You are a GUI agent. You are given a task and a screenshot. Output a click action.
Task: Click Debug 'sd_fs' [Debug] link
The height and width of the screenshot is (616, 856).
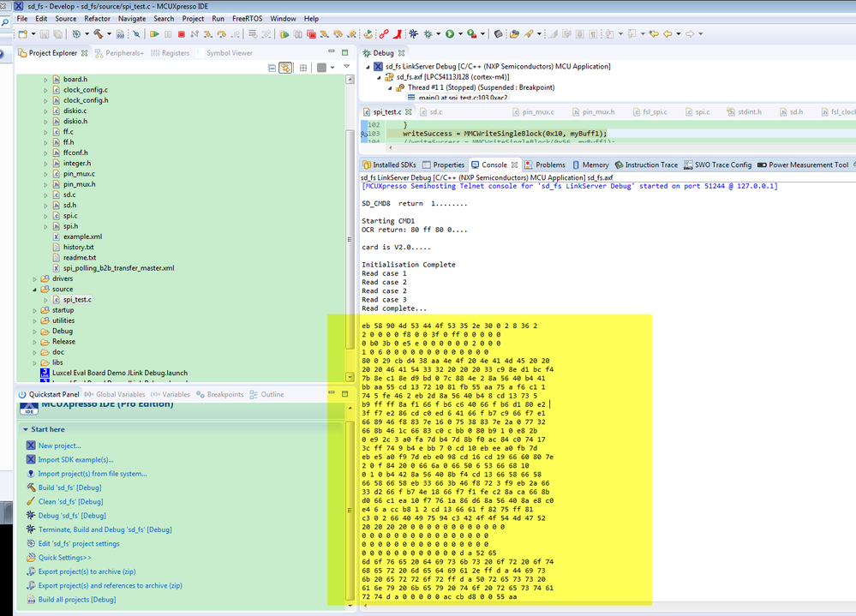(x=72, y=516)
